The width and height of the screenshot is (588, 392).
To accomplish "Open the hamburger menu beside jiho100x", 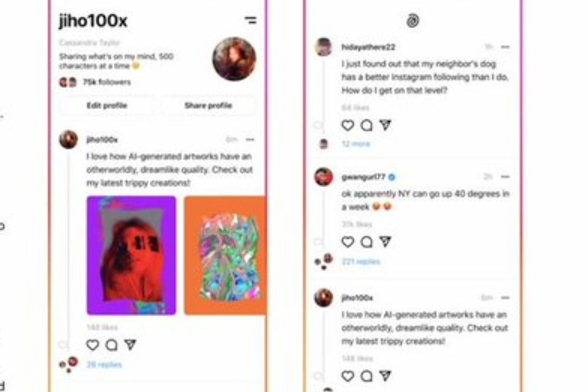I will (x=251, y=20).
